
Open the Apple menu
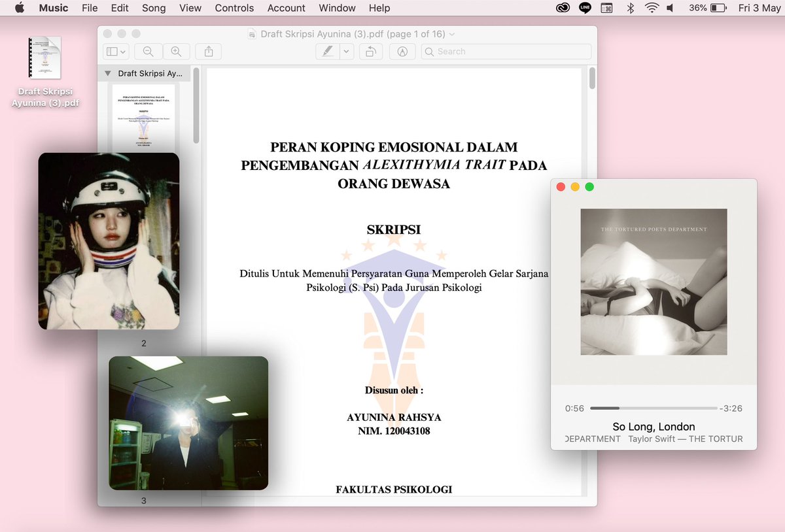(x=19, y=8)
